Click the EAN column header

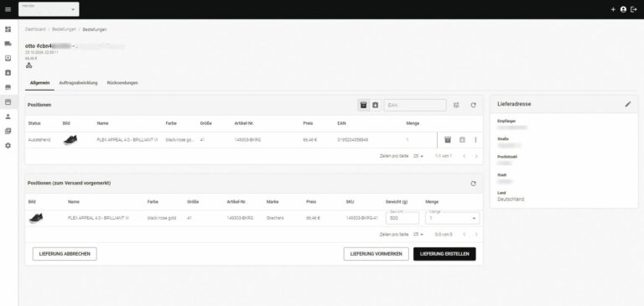(341, 123)
